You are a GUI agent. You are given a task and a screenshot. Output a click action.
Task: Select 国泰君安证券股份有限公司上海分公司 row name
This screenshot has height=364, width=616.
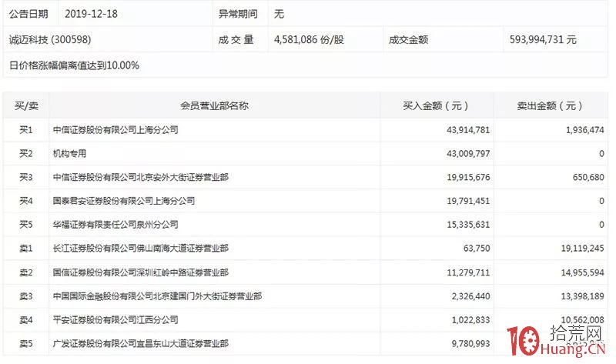(x=124, y=201)
